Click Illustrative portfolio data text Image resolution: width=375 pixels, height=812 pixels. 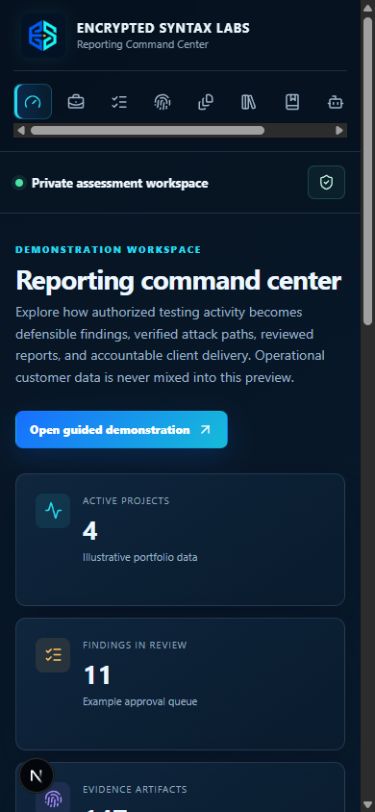coord(140,558)
